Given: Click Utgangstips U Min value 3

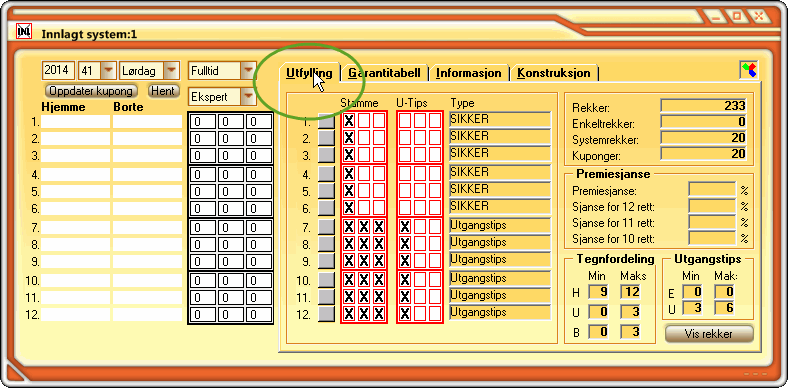Looking at the screenshot, I should pos(693,308).
